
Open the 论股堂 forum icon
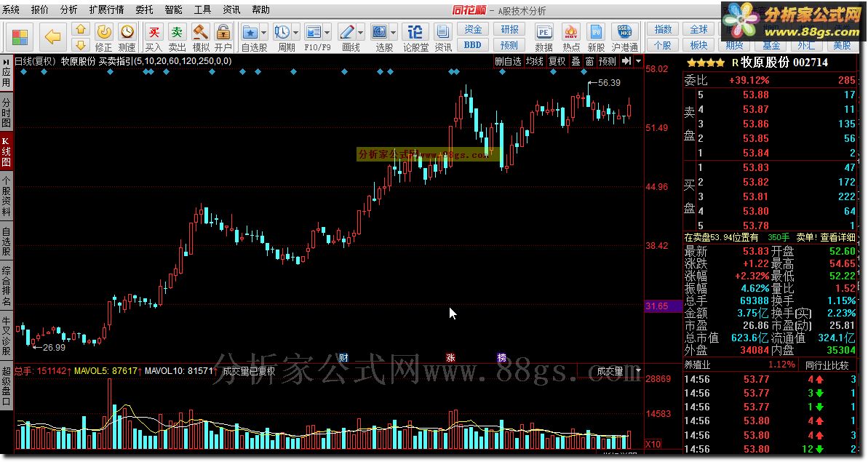415,31
